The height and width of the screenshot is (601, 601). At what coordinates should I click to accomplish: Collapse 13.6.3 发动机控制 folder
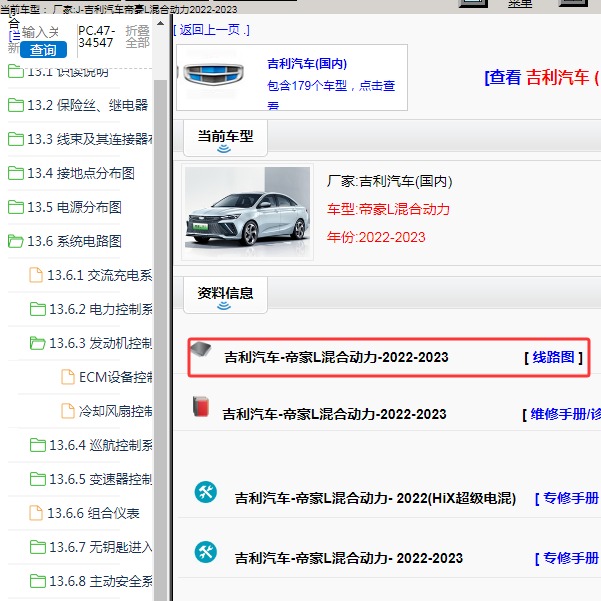pyautogui.click(x=101, y=343)
